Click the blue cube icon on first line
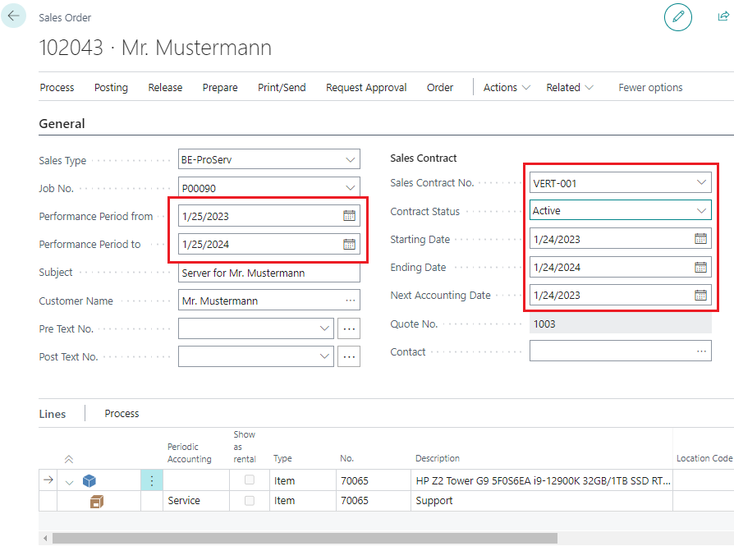734x560 pixels. pyautogui.click(x=89, y=481)
